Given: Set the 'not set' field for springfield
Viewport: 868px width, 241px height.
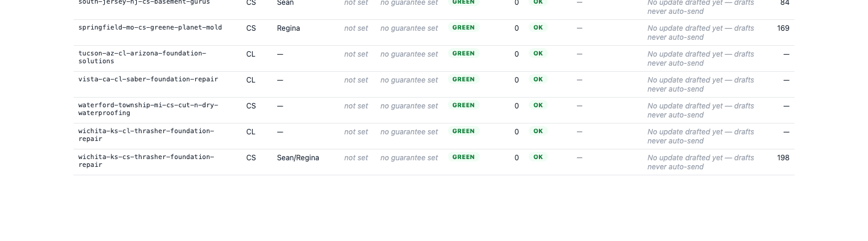Looking at the screenshot, I should [356, 28].
